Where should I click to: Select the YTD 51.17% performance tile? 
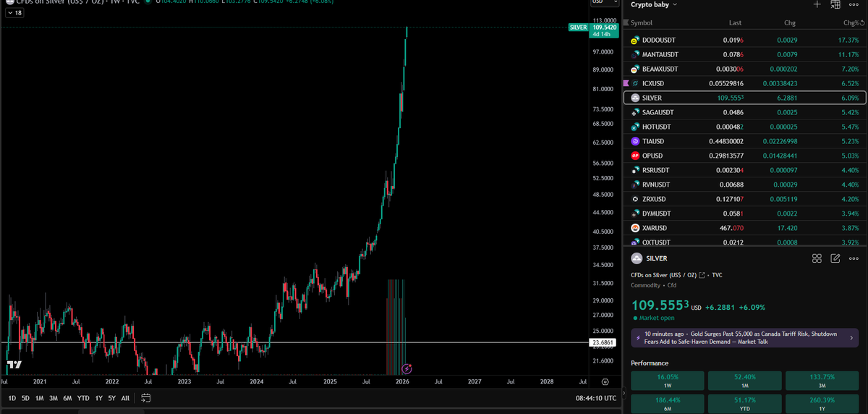click(744, 404)
